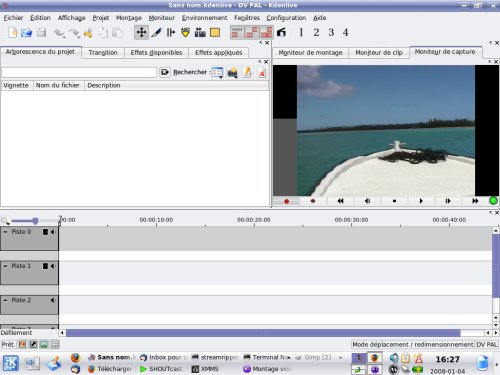Collapse Piste 0 track
Screen dimensions: 500x375
coord(5,232)
